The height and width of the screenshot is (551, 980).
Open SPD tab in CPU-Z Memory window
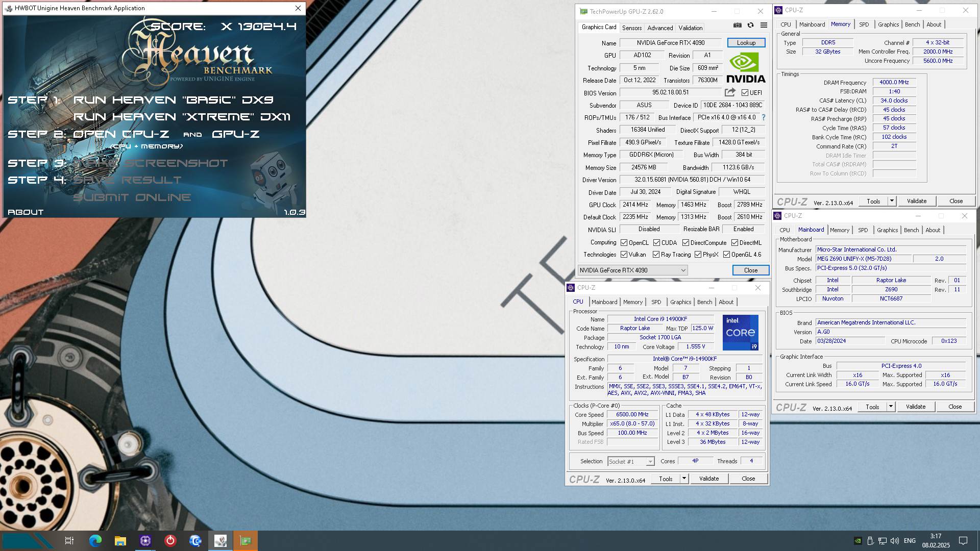click(x=864, y=24)
